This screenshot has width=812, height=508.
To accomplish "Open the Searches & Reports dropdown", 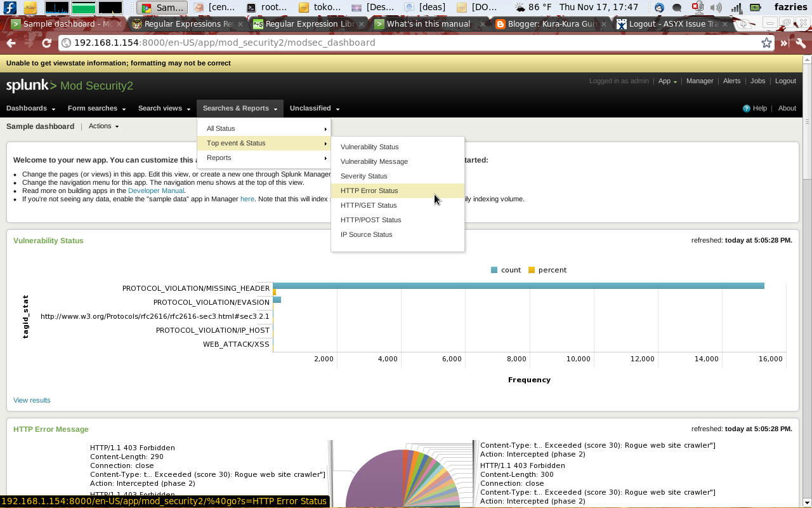I will 240,109.
